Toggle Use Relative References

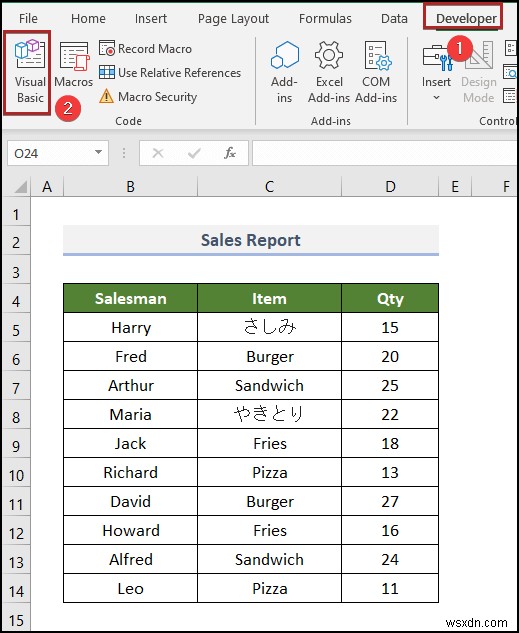pos(170,73)
